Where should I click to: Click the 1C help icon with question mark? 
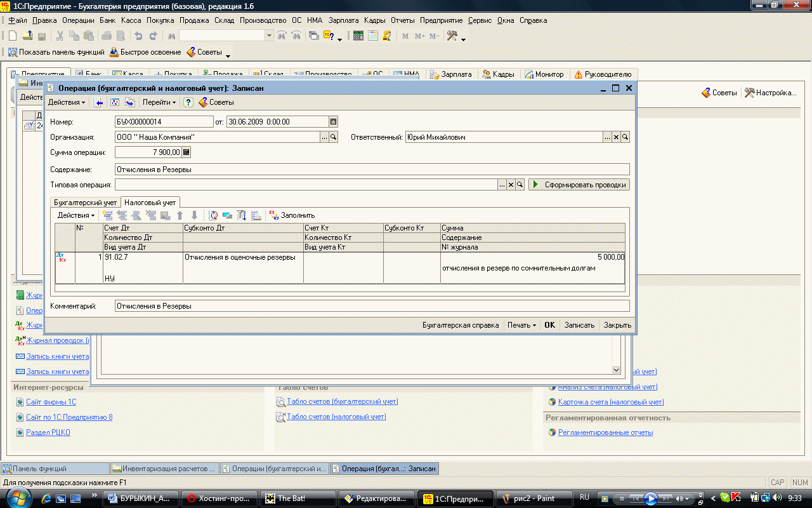[x=329, y=36]
